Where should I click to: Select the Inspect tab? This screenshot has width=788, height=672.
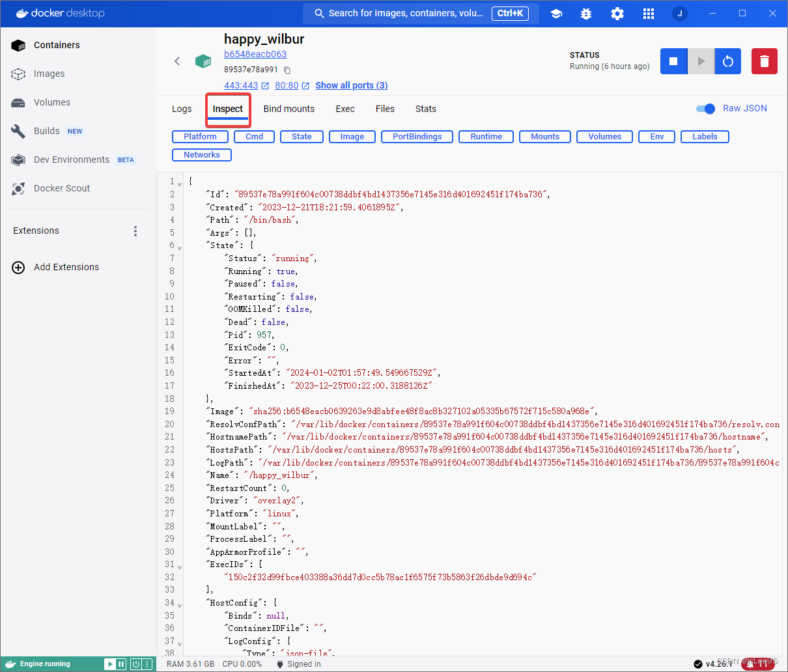(x=228, y=109)
